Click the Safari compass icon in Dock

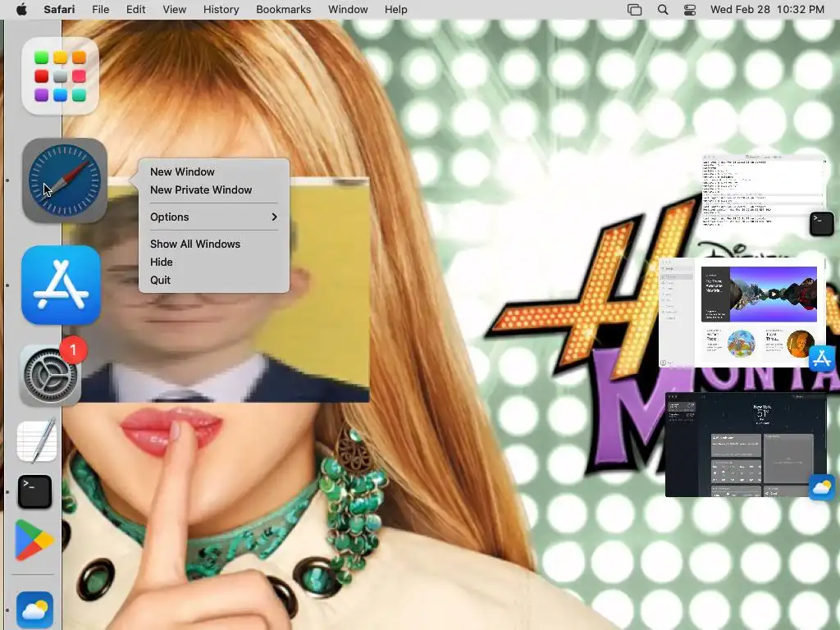64,180
